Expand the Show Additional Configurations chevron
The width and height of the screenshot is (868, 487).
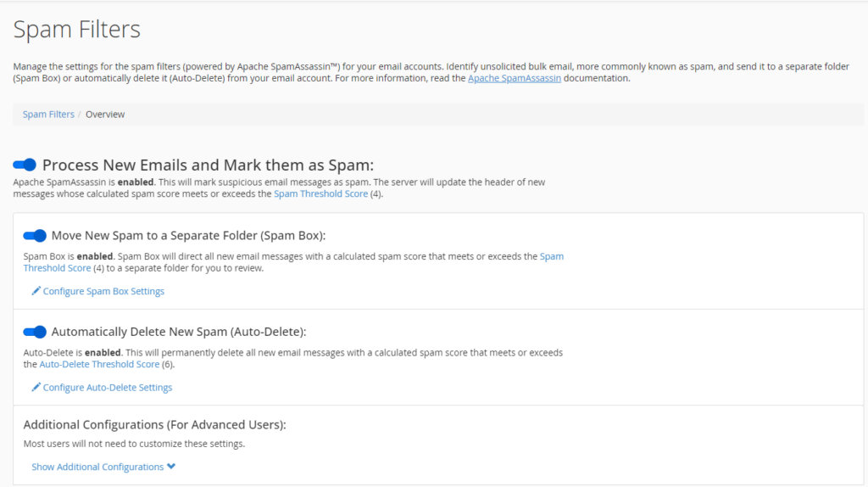[171, 467]
